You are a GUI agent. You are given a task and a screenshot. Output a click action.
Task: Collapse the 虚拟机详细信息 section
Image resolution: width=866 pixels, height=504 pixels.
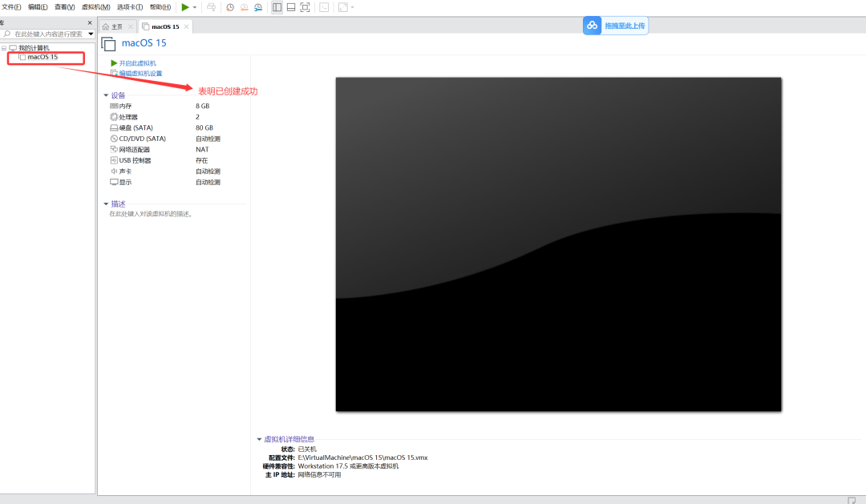(x=259, y=439)
